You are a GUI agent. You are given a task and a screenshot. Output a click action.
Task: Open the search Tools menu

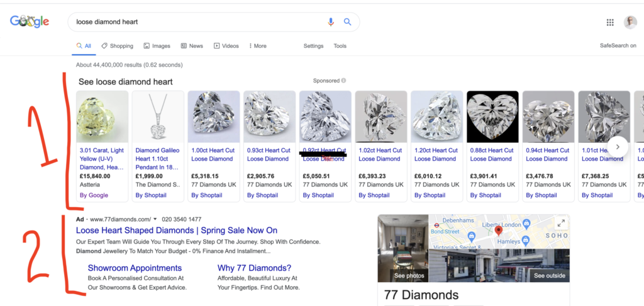point(340,46)
